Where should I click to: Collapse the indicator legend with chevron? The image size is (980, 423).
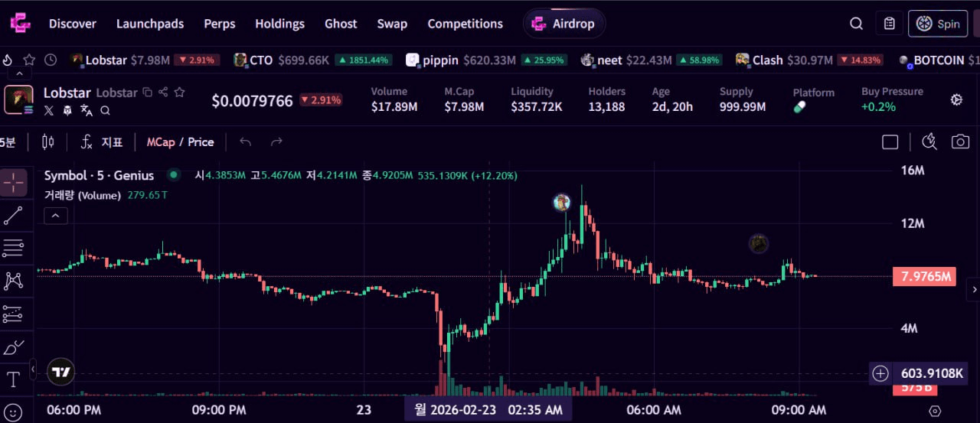point(56,216)
